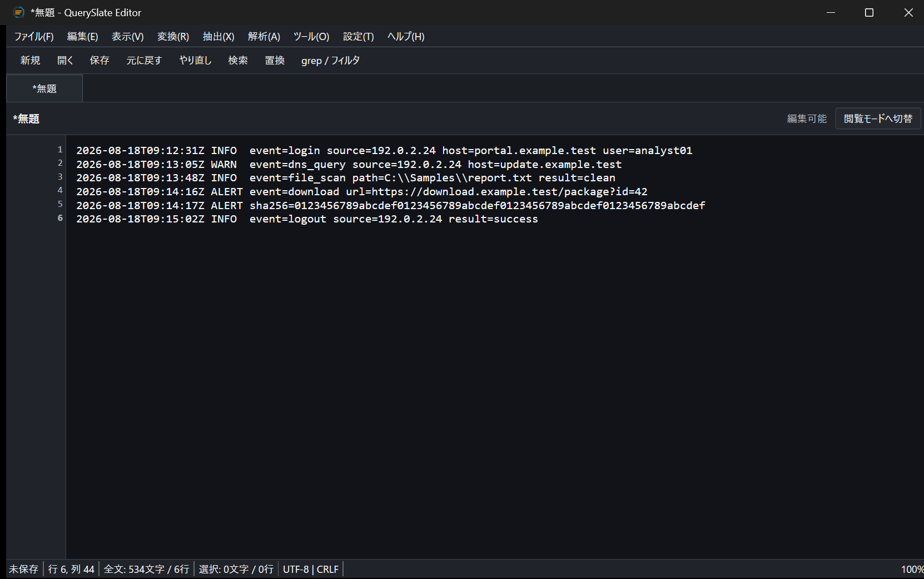924x579 pixels.
Task: Open the 変換(R) menu
Action: [173, 37]
